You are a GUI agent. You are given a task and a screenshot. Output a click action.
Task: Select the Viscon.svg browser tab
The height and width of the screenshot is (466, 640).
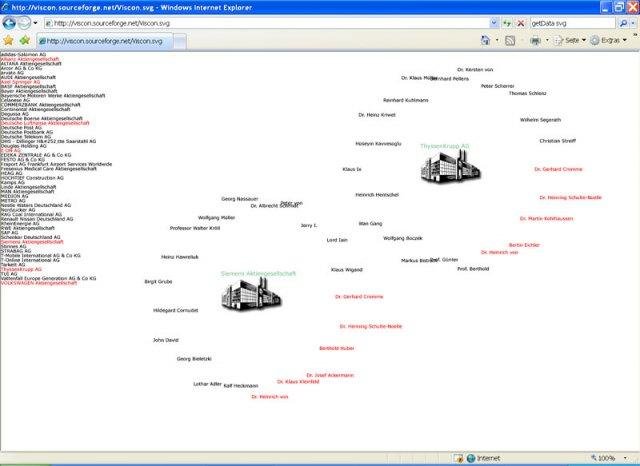click(x=104, y=41)
